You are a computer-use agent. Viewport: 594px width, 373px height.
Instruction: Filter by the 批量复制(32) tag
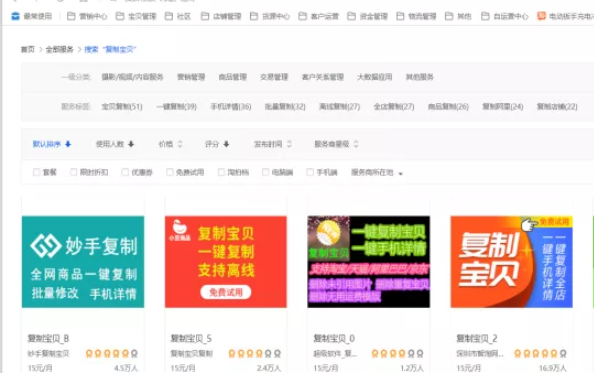pyautogui.click(x=285, y=107)
